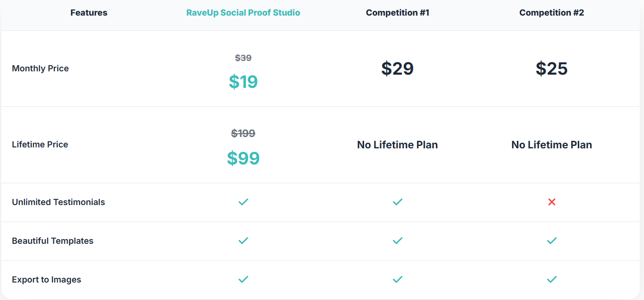Select the Competition #2 column header

(x=552, y=13)
